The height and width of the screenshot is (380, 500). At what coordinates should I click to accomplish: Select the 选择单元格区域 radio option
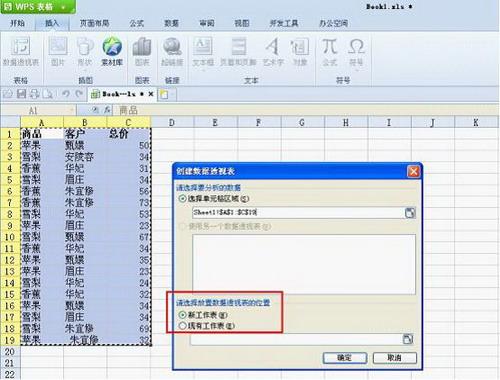(182, 199)
